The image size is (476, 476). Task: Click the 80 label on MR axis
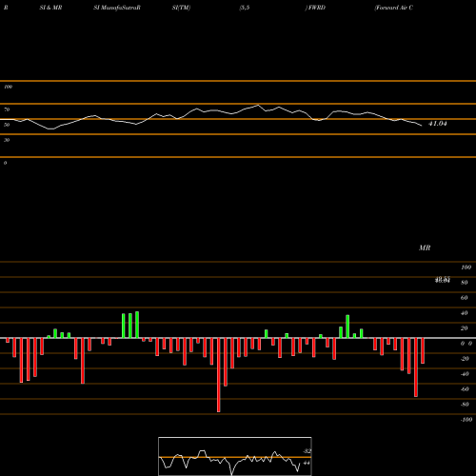(465, 283)
